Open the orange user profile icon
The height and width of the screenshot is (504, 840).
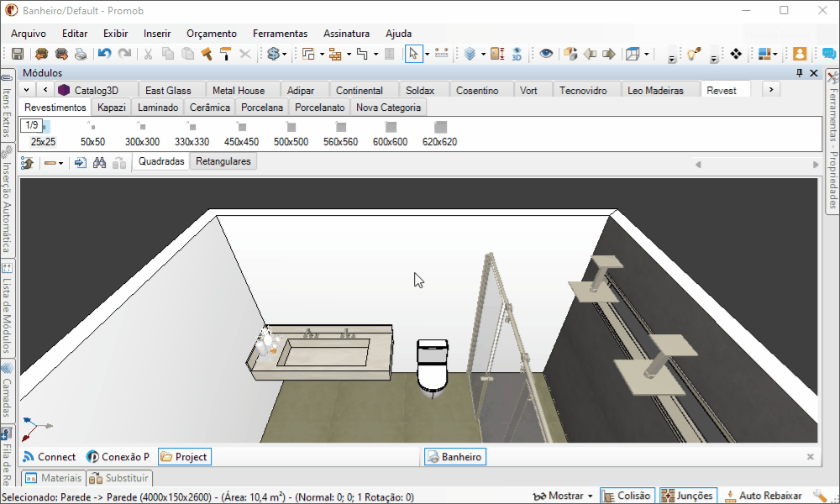click(800, 54)
